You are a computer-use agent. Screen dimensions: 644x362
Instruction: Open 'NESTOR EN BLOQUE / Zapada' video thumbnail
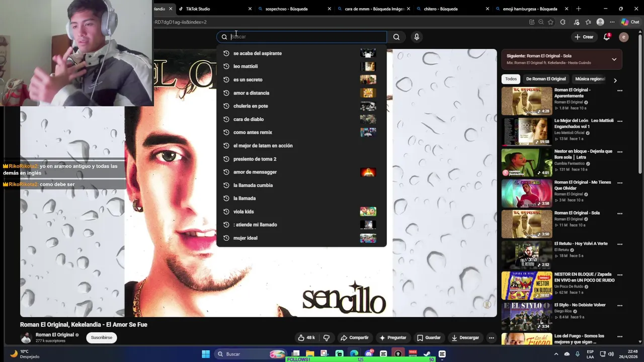[x=526, y=285]
